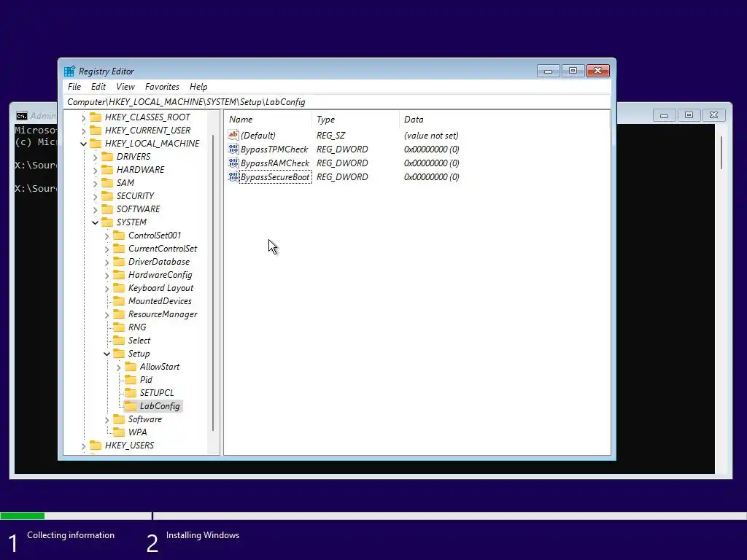747x560 pixels.
Task: Collapse the SYSTEM key node
Action: pyautogui.click(x=96, y=222)
